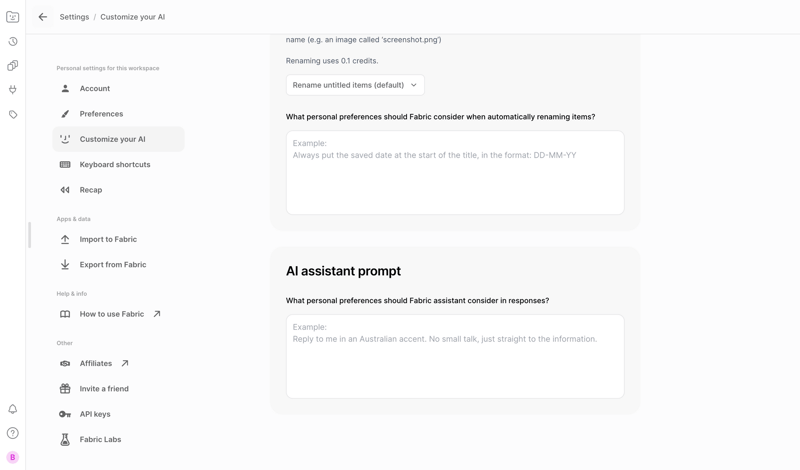
Task: Go back using the arrow button
Action: 43,17
